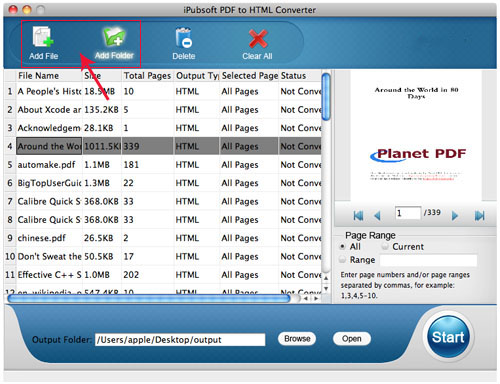The width and height of the screenshot is (500, 384).
Task: Select the BigTopUserGuide file row
Action: (x=163, y=183)
